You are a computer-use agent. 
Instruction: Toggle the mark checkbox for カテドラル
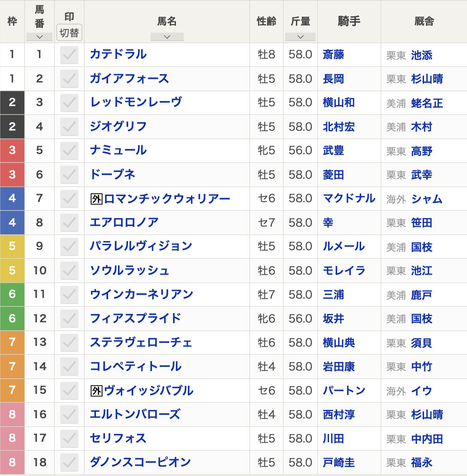coord(69,55)
